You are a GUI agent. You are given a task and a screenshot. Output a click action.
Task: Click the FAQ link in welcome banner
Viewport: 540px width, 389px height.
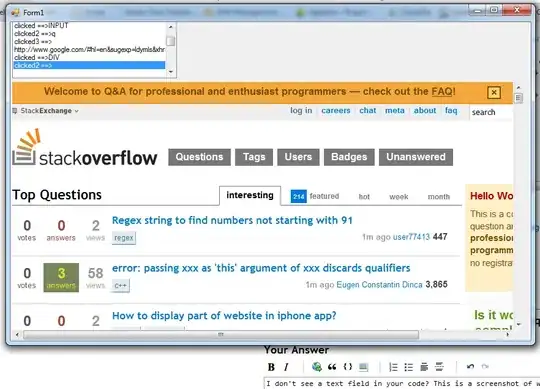tap(442, 92)
